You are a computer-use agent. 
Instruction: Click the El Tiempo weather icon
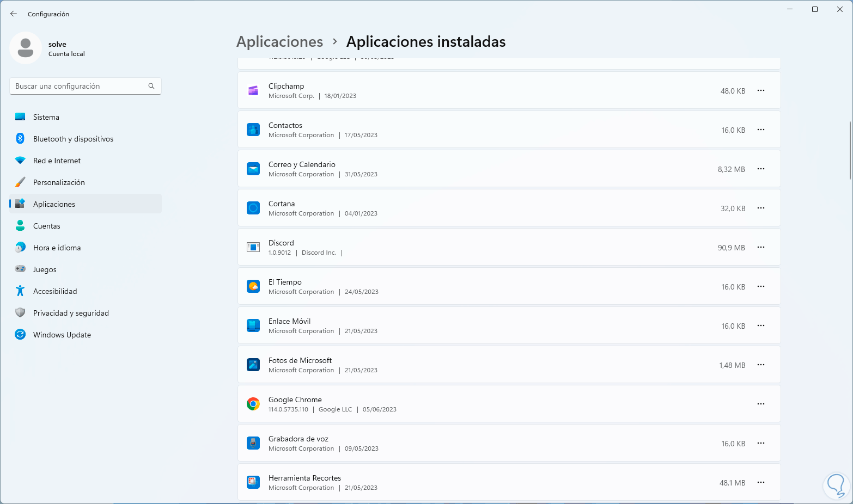coord(253,286)
